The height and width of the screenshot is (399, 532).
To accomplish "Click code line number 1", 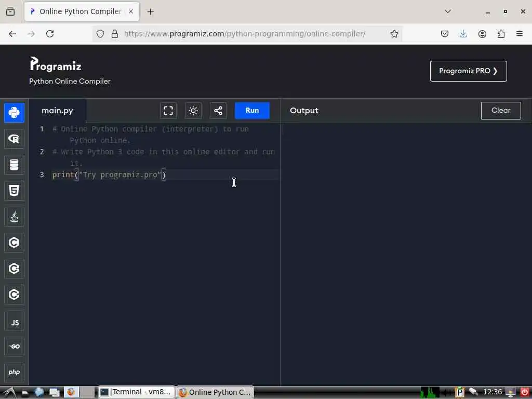I will pyautogui.click(x=42, y=129).
